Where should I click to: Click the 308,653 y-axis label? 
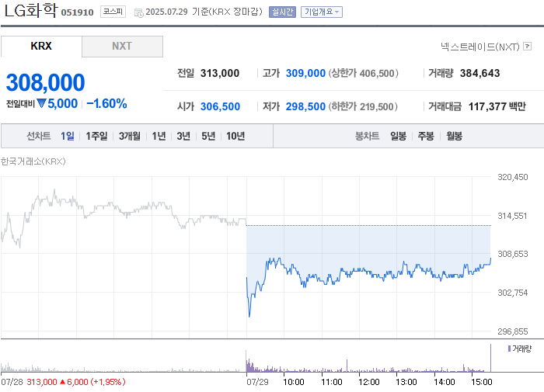pos(513,254)
